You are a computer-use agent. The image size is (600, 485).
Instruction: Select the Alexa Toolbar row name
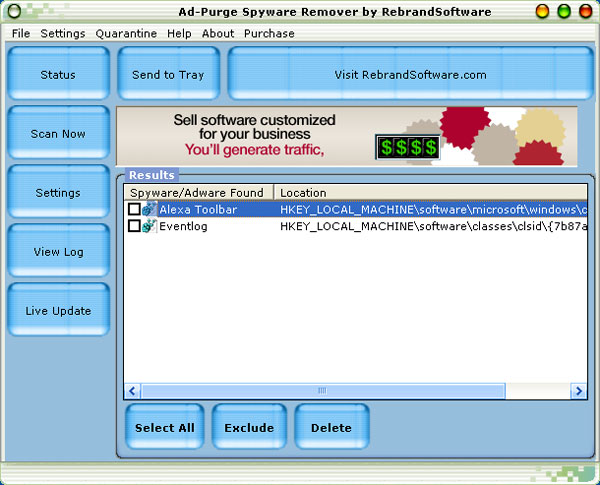[x=198, y=209]
